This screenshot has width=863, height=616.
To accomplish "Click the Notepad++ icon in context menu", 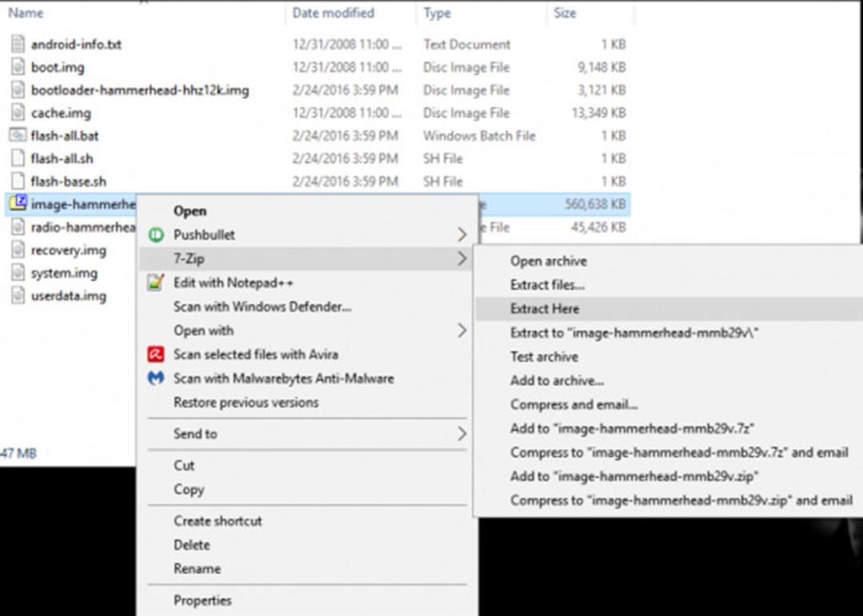I will tap(156, 282).
